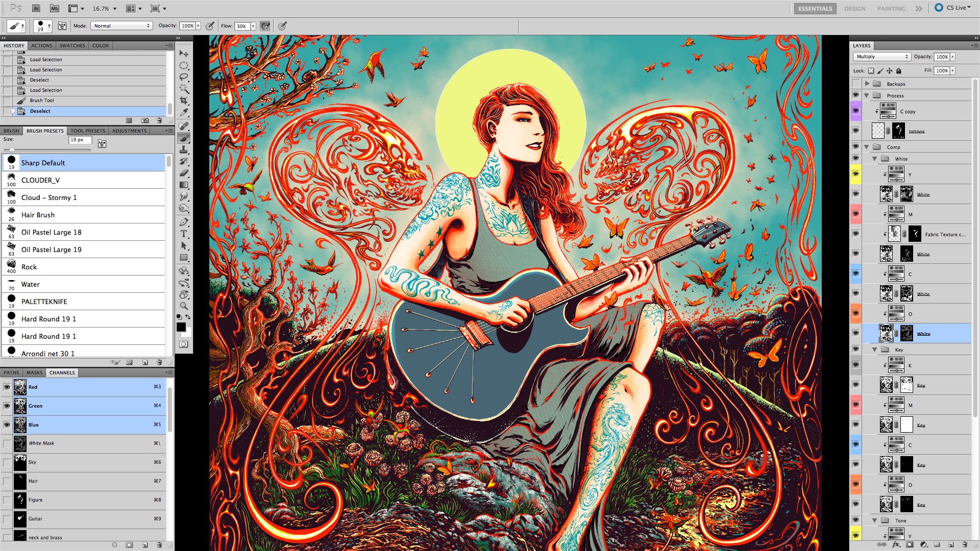Select the Eyedropper tool
This screenshot has width=980, height=551.
(184, 112)
